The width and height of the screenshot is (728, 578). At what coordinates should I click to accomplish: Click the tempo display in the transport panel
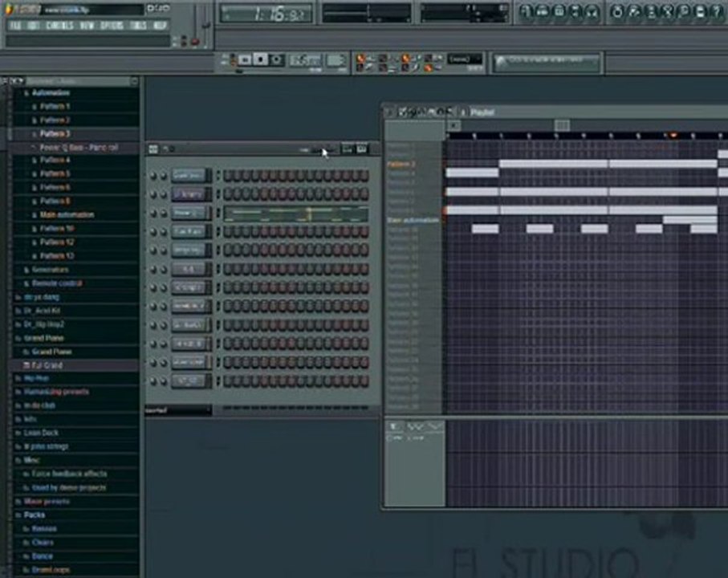305,60
